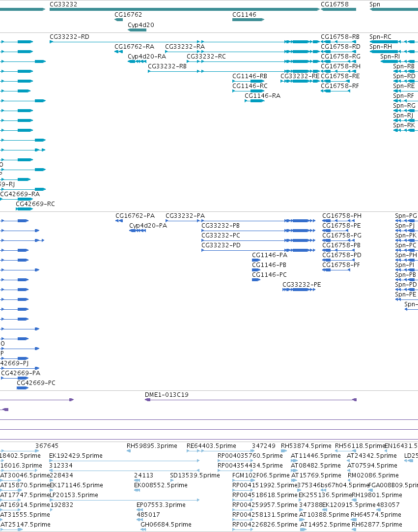The image size is (418, 532).
Task: Select EST FGM102F06.5prime
Action: pyautogui.click(x=261, y=475)
